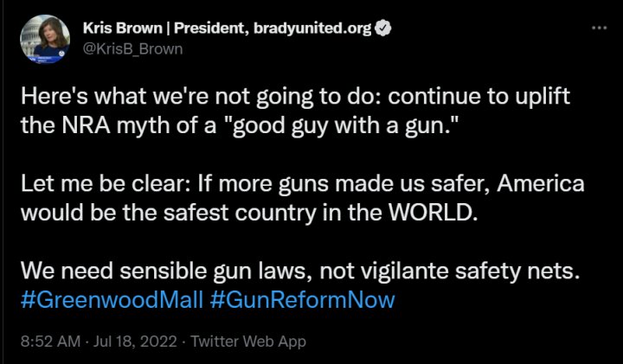
Task: Click the blue verified checkmark badge
Action: point(383,29)
